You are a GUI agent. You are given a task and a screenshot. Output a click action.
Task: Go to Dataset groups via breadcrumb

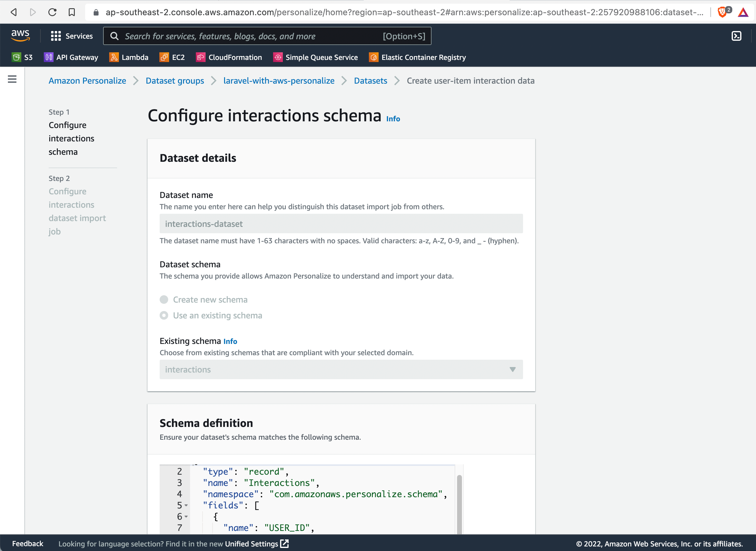[175, 80]
